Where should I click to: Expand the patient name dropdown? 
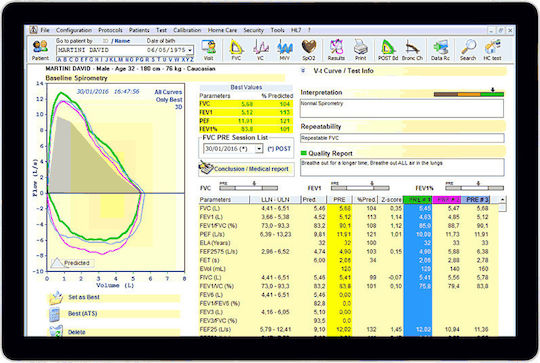point(190,50)
